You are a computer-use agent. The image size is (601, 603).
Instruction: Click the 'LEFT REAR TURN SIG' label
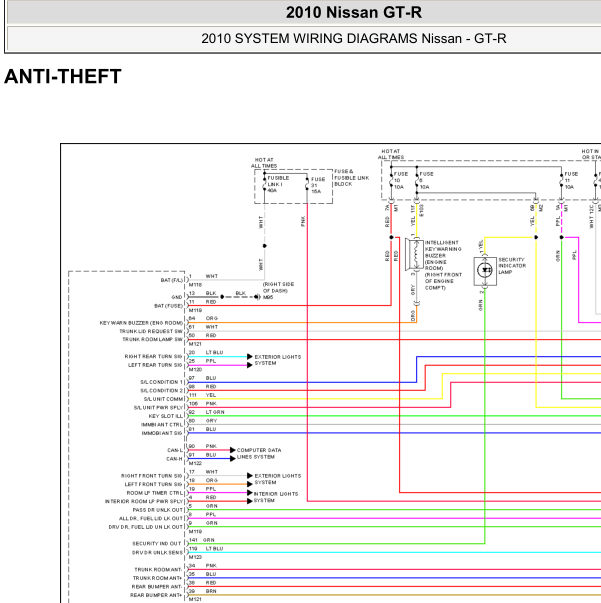tap(155, 365)
